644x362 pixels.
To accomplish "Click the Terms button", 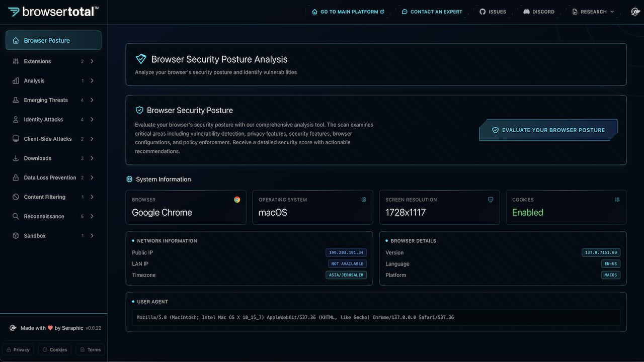I will pos(91,349).
